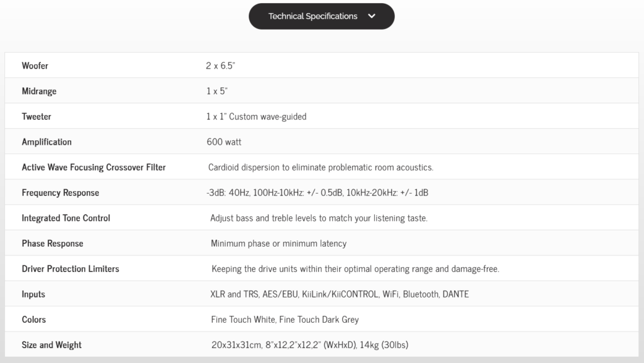Click the 600 watt amplification value
The height and width of the screenshot is (363, 644).
click(224, 142)
